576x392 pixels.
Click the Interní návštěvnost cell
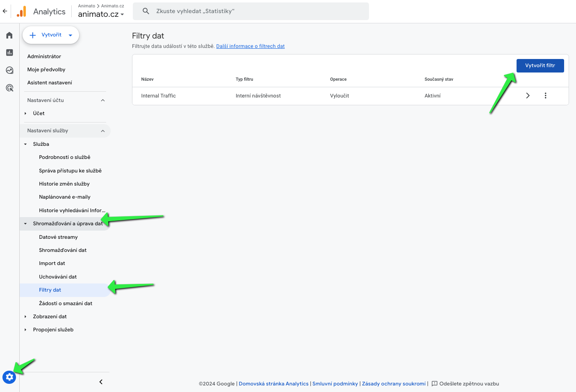point(258,96)
